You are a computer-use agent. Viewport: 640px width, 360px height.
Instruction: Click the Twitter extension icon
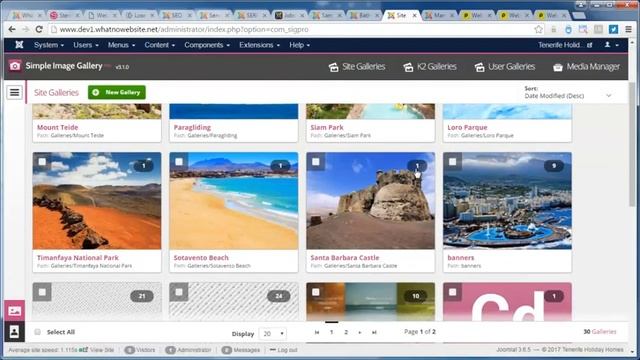613,29
